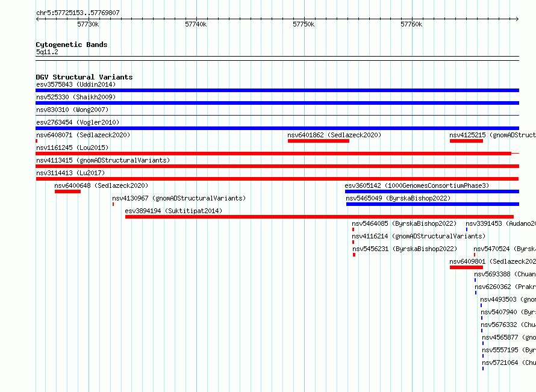
Task: Click the nsv5464085 (ByrskaBishop2022) label
Action: (404, 223)
